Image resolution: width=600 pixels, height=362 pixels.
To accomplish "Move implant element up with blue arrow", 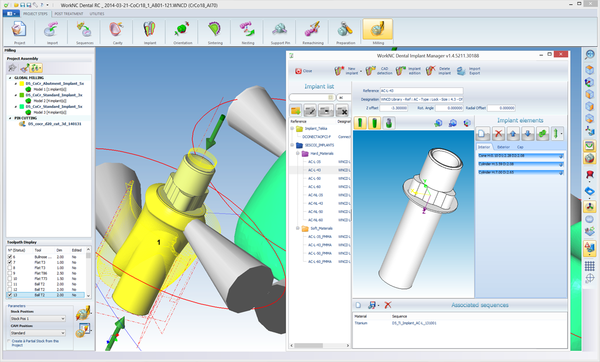I will pyautogui.click(x=513, y=134).
